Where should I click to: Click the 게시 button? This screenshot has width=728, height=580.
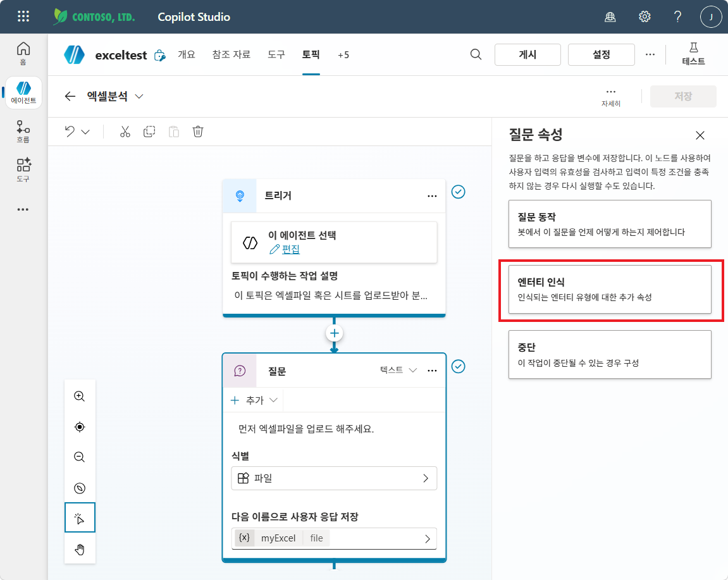pyautogui.click(x=527, y=54)
